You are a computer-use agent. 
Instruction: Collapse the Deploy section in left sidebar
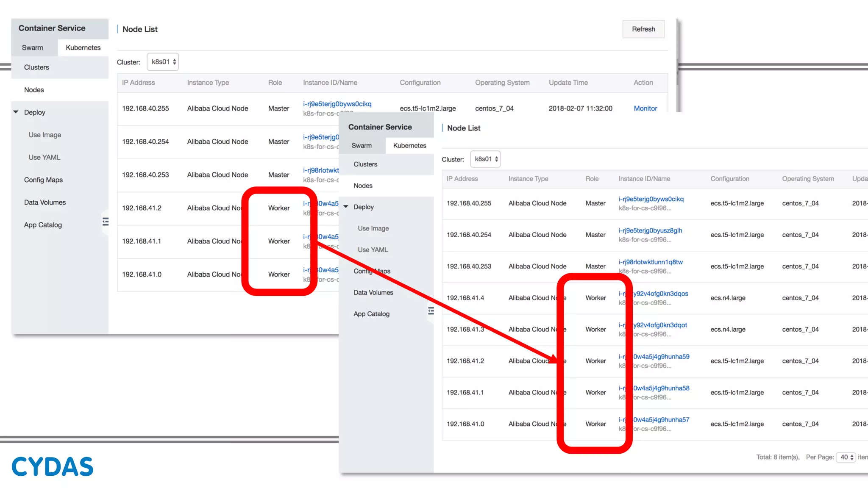coord(16,112)
